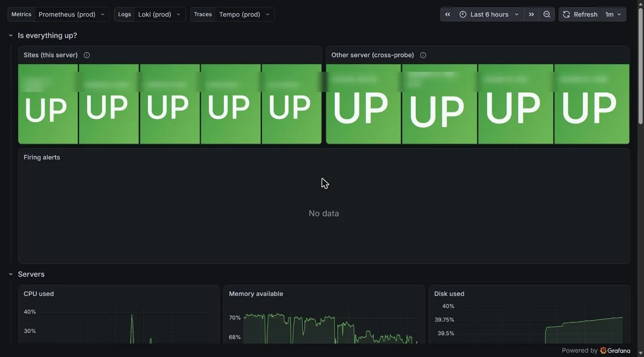The image size is (644, 357).
Task: Click the Disk used panel title
Action: tap(449, 294)
